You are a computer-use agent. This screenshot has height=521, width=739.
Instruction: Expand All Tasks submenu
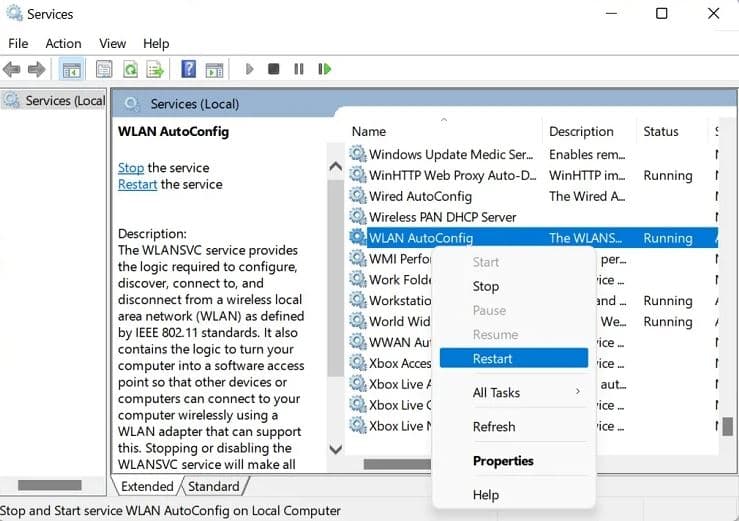(514, 392)
